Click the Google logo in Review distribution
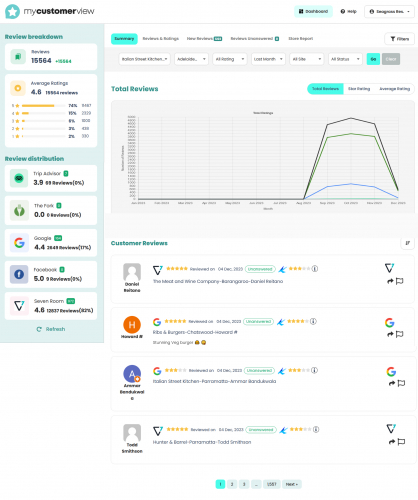 click(x=19, y=243)
